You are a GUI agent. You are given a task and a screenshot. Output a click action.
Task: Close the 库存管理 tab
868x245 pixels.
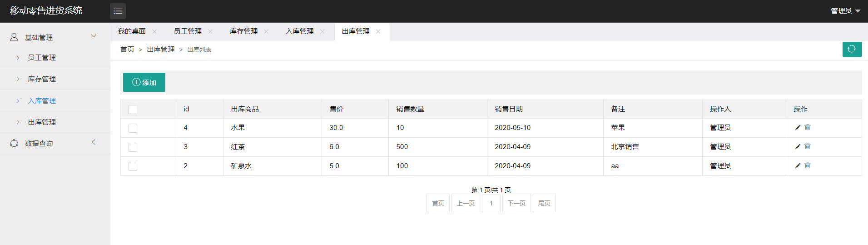(266, 31)
